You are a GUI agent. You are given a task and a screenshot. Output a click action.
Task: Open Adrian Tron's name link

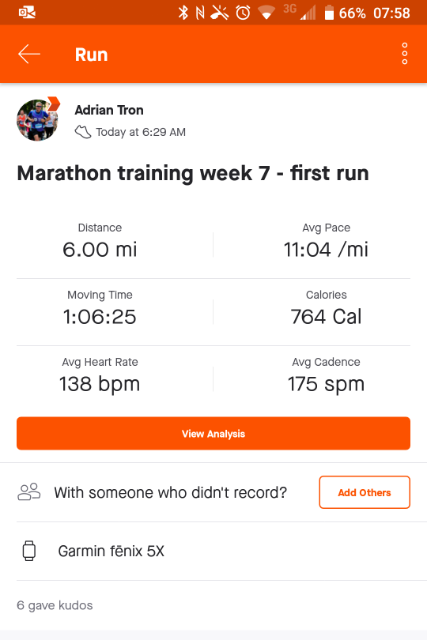coord(109,110)
